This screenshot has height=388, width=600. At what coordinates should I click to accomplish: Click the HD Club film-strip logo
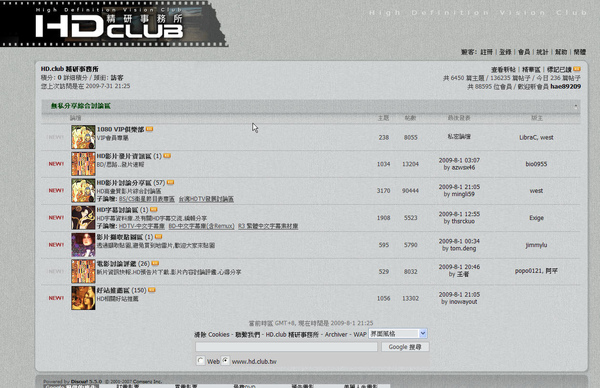[x=114, y=24]
